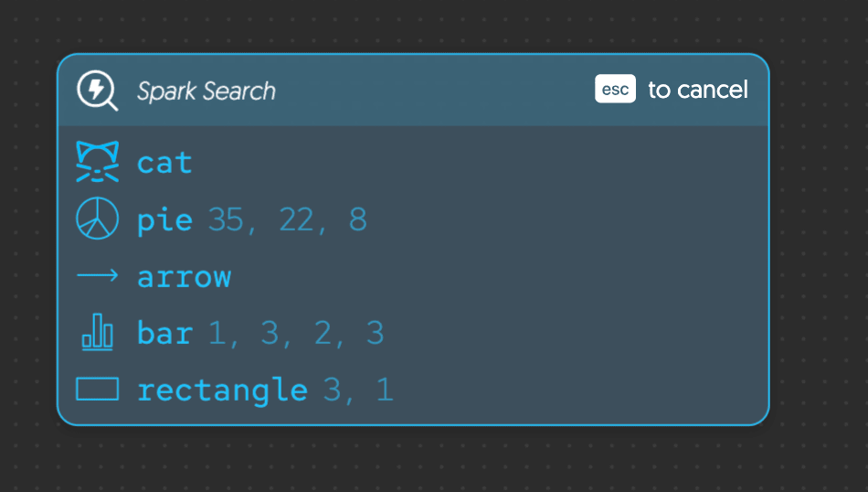Image resolution: width=868 pixels, height=492 pixels.
Task: Choose the "rectangle" suggestion label
Action: 222,390
